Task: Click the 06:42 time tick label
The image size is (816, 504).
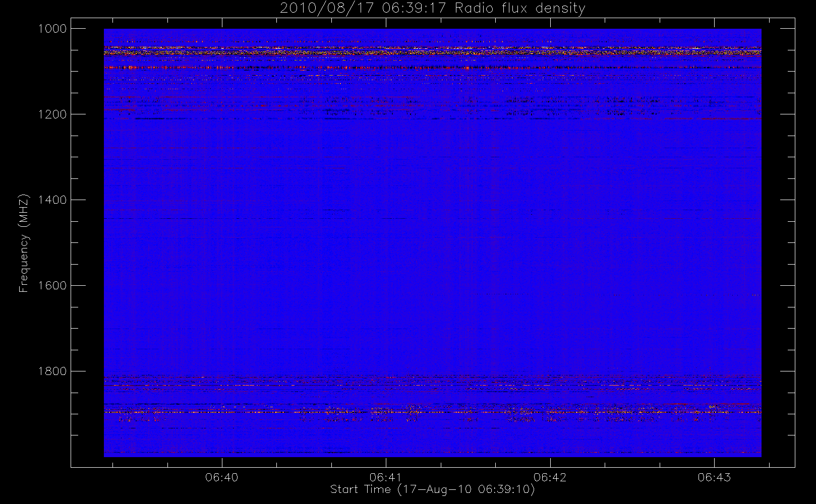Action: (550, 477)
